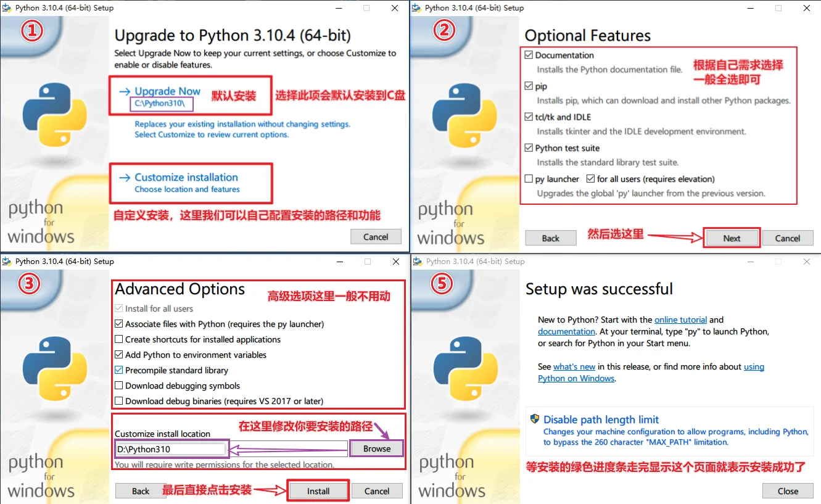This screenshot has height=504, width=821.
Task: Click the Advanced Options heading
Action: point(179,289)
